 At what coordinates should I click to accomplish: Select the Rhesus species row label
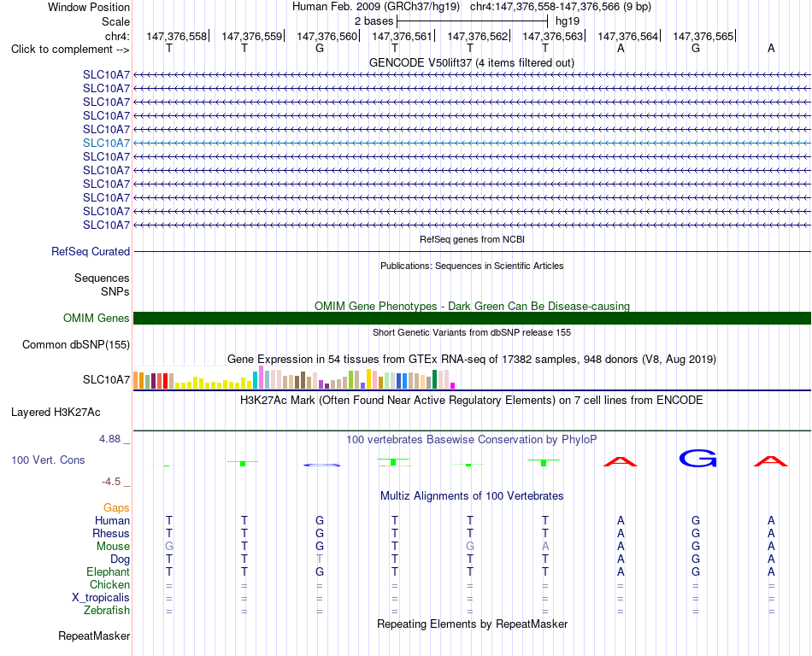(x=111, y=533)
